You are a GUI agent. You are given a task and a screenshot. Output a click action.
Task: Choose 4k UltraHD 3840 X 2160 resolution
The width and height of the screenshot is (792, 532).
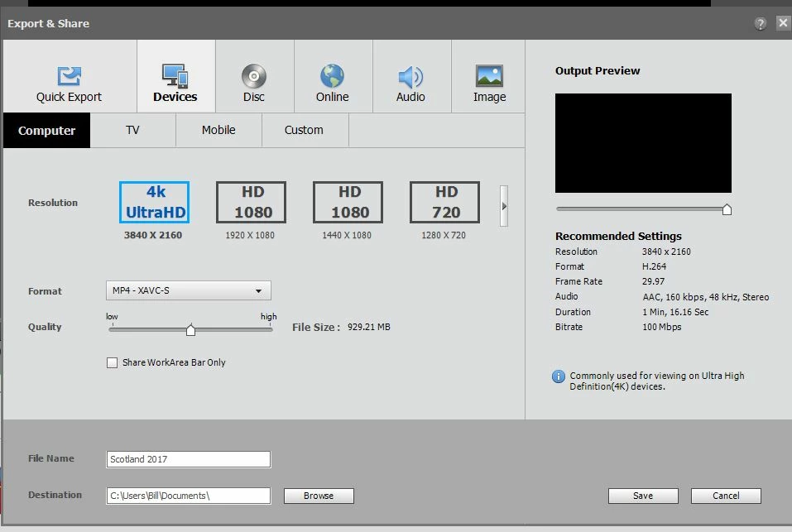tap(155, 203)
